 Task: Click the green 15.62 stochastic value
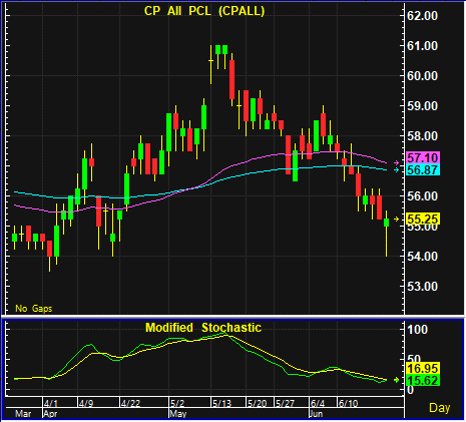point(423,380)
